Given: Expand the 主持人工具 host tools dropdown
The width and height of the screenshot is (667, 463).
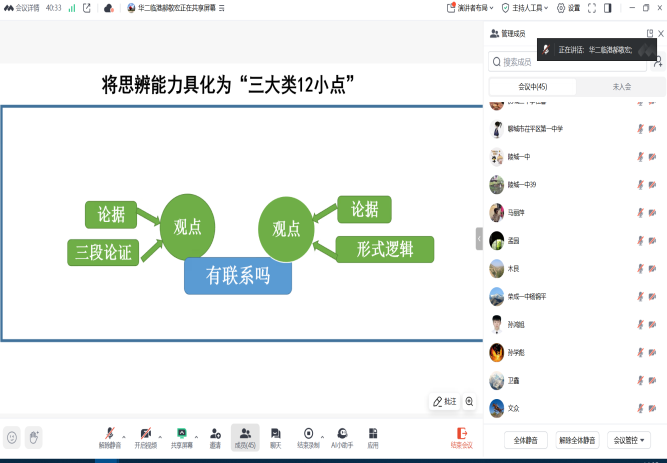Looking at the screenshot, I should tap(532, 8).
